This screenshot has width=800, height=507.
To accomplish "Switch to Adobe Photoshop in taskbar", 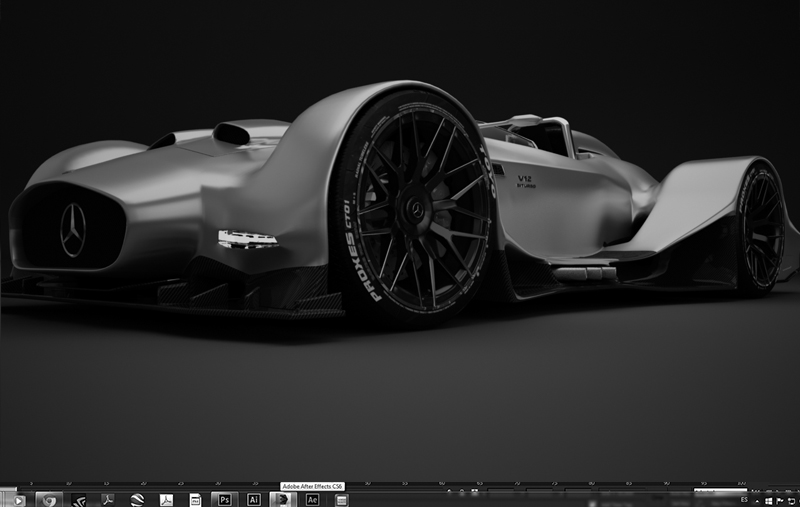I will pos(224,500).
